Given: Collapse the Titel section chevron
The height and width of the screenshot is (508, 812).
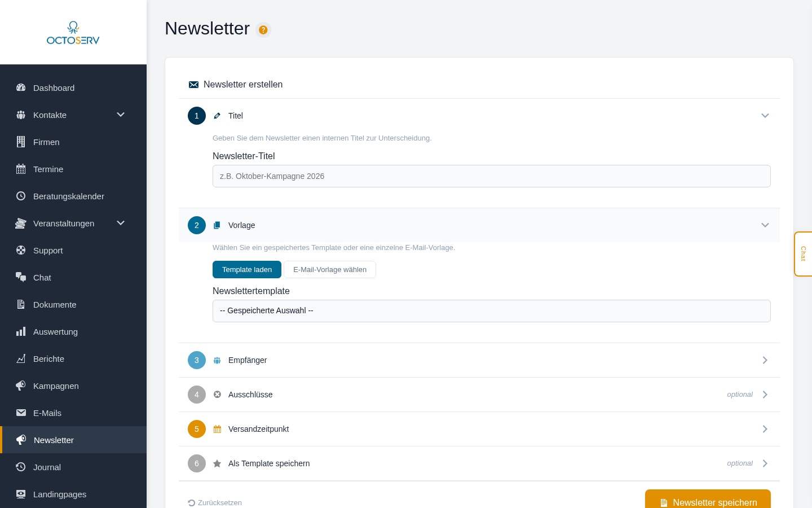Looking at the screenshot, I should tap(765, 116).
